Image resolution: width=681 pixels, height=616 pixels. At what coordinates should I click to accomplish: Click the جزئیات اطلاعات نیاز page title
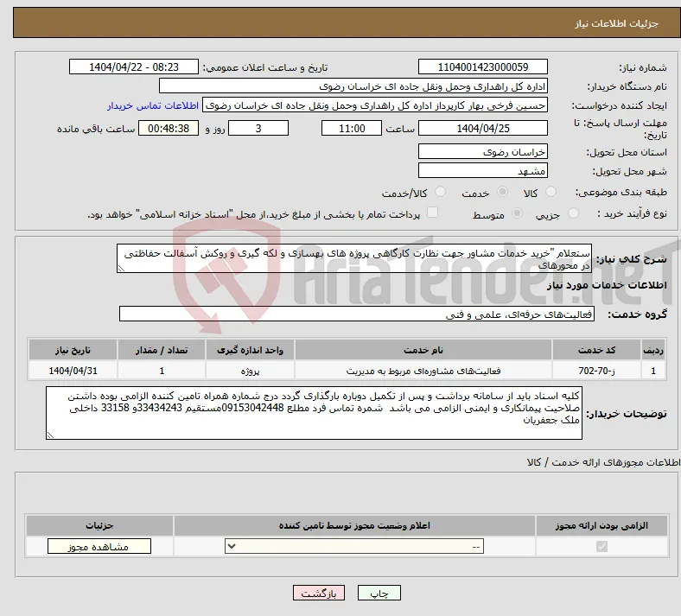coord(617,23)
